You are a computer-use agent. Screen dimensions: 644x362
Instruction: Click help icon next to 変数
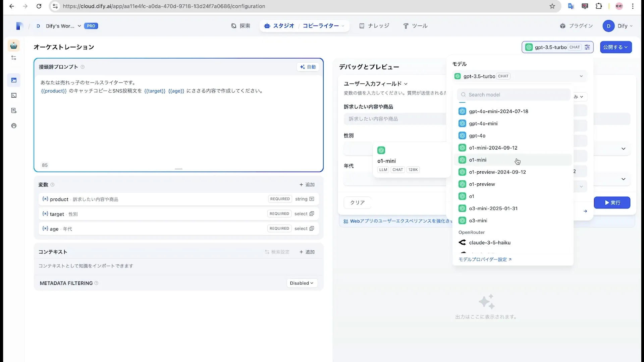[52, 185]
